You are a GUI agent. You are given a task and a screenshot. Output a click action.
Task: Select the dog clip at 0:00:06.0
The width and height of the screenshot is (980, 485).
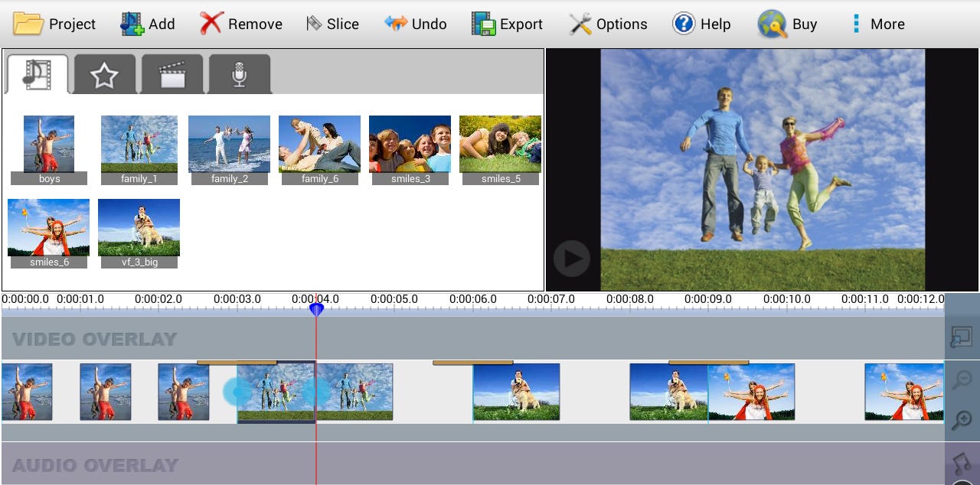[516, 392]
